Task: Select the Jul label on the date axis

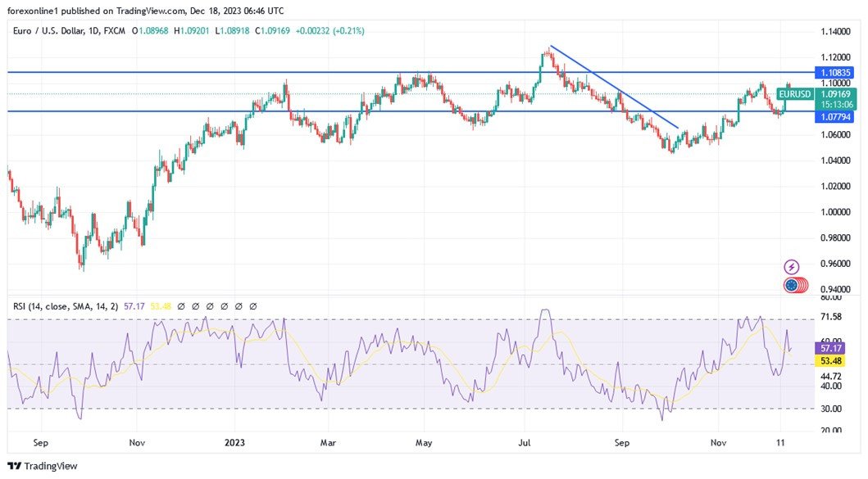Action: [523, 442]
